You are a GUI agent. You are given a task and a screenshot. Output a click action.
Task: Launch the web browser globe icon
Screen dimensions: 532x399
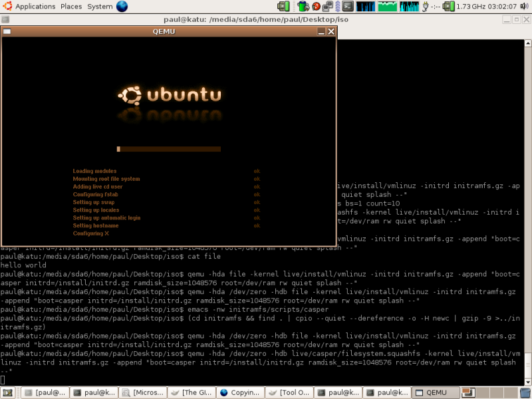[122, 6]
